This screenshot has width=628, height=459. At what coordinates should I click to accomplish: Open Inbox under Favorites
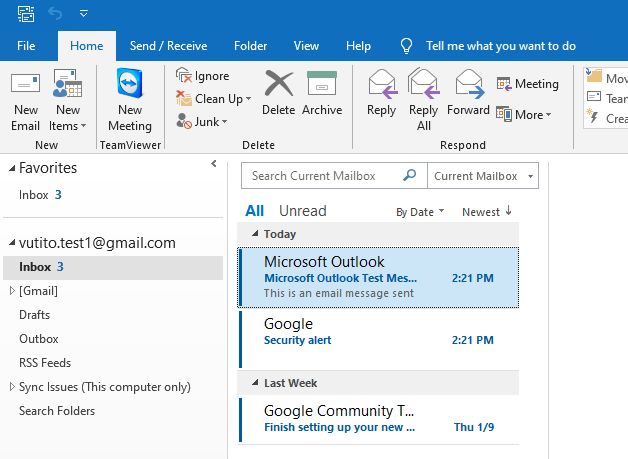pyautogui.click(x=40, y=195)
